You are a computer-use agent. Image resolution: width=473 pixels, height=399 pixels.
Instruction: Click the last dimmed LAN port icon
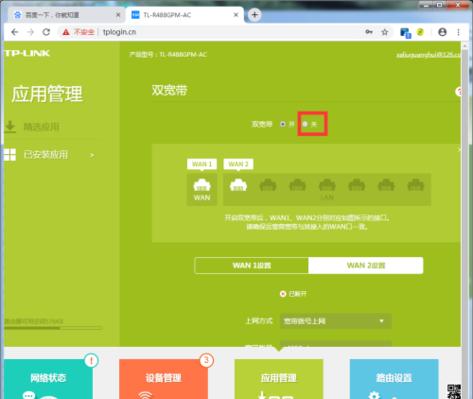click(x=416, y=185)
